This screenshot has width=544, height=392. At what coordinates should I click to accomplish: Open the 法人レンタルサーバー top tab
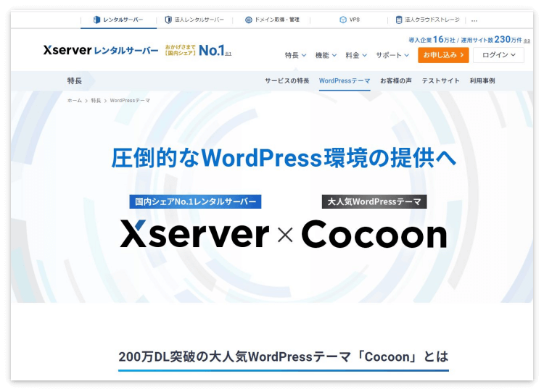coord(194,20)
